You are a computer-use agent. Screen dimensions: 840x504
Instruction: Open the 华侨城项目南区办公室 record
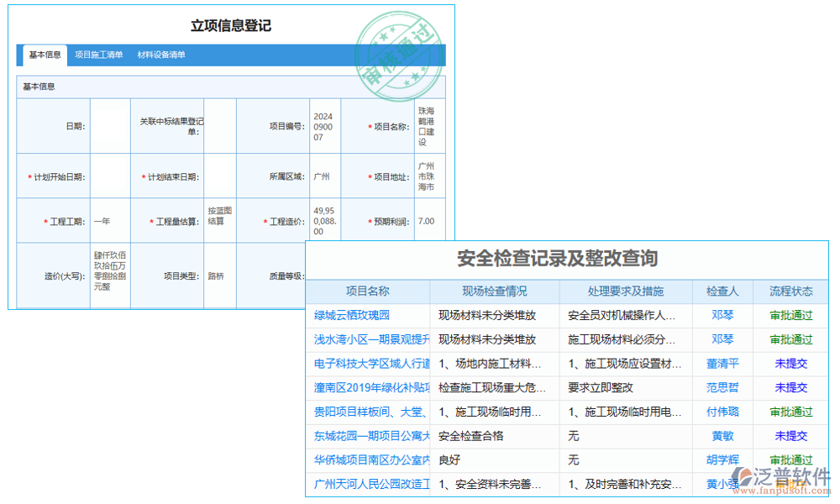(x=370, y=460)
